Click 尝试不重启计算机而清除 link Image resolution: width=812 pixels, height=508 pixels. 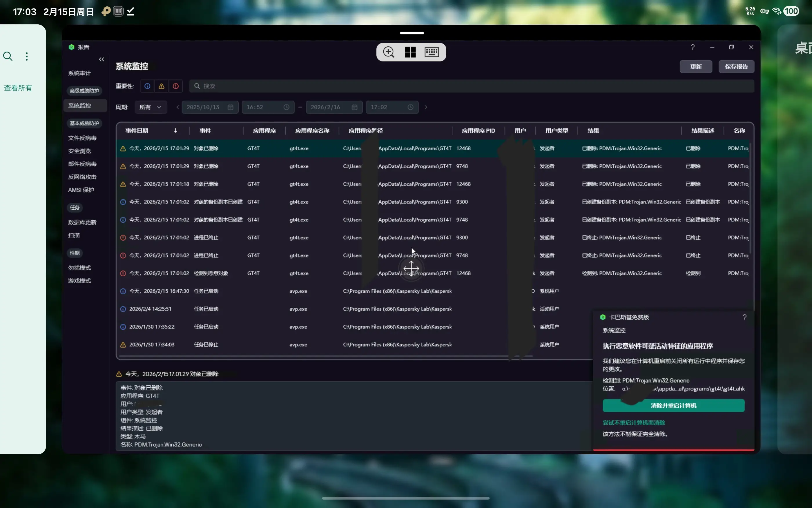634,423
